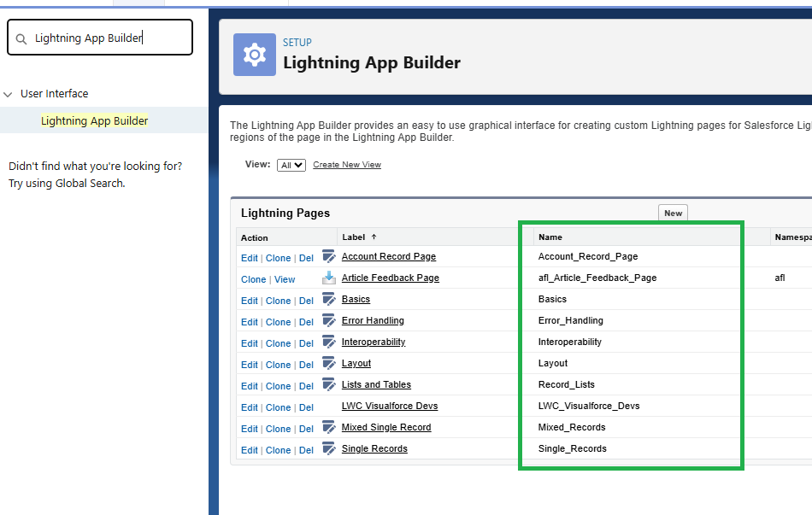Click page icon beside Account Record Page
The height and width of the screenshot is (515, 812).
(x=329, y=256)
